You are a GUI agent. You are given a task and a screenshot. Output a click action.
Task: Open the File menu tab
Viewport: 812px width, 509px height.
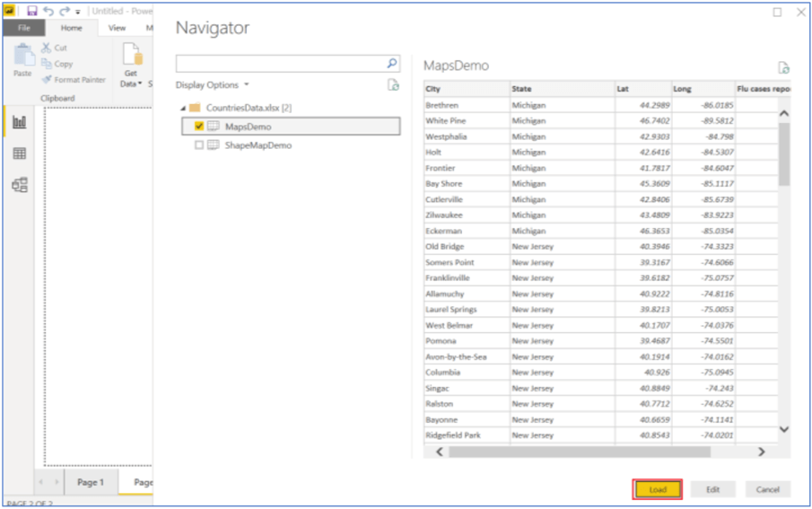[x=24, y=28]
